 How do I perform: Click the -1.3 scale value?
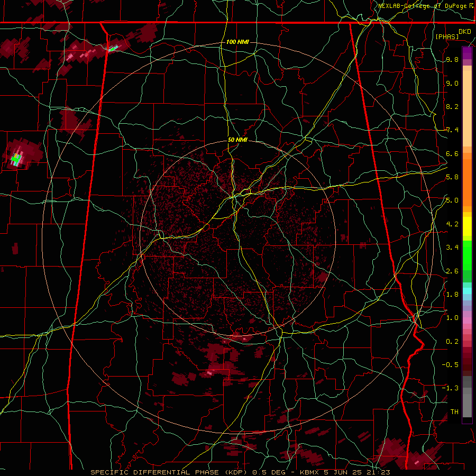[450, 388]
